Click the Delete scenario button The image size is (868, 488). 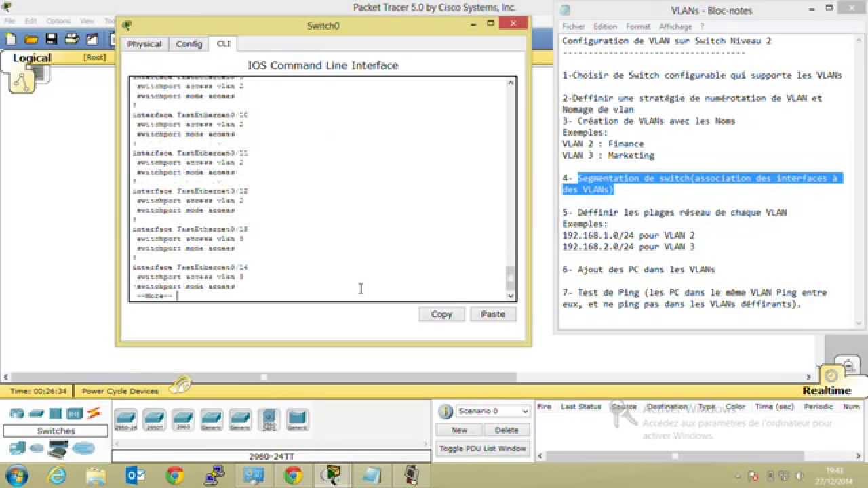click(x=507, y=430)
